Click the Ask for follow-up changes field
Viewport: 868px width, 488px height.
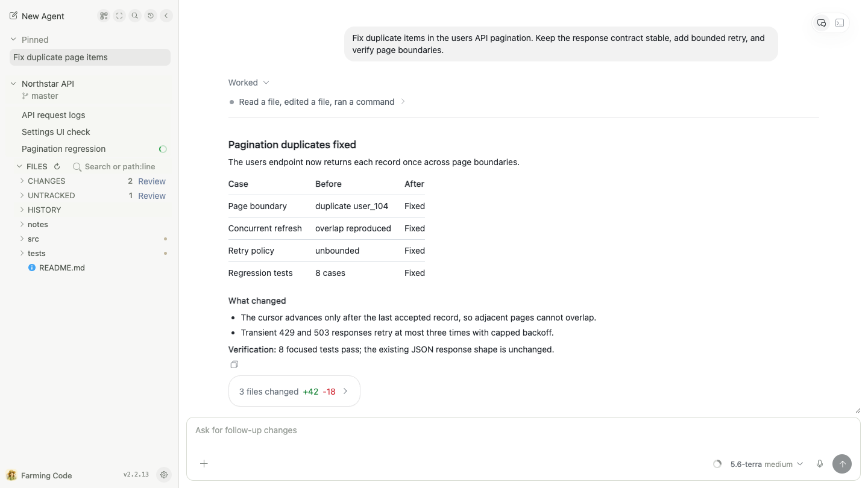[x=523, y=431]
